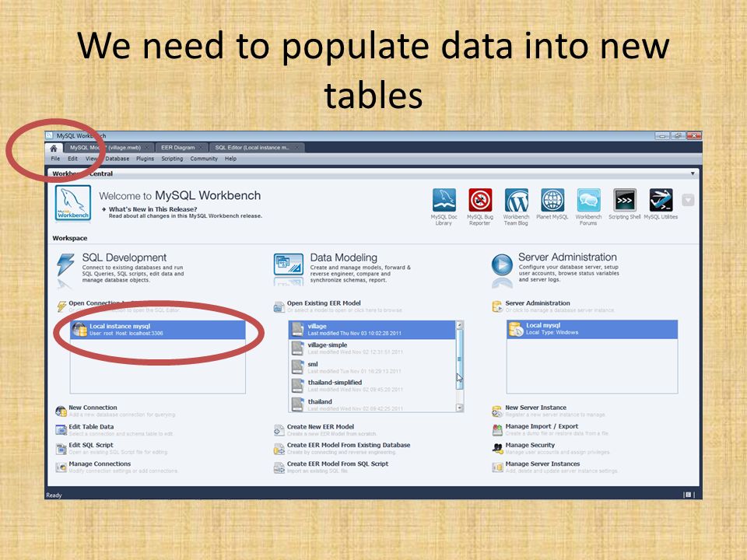
Task: Launch the Scripting Shell icon
Action: click(625, 200)
